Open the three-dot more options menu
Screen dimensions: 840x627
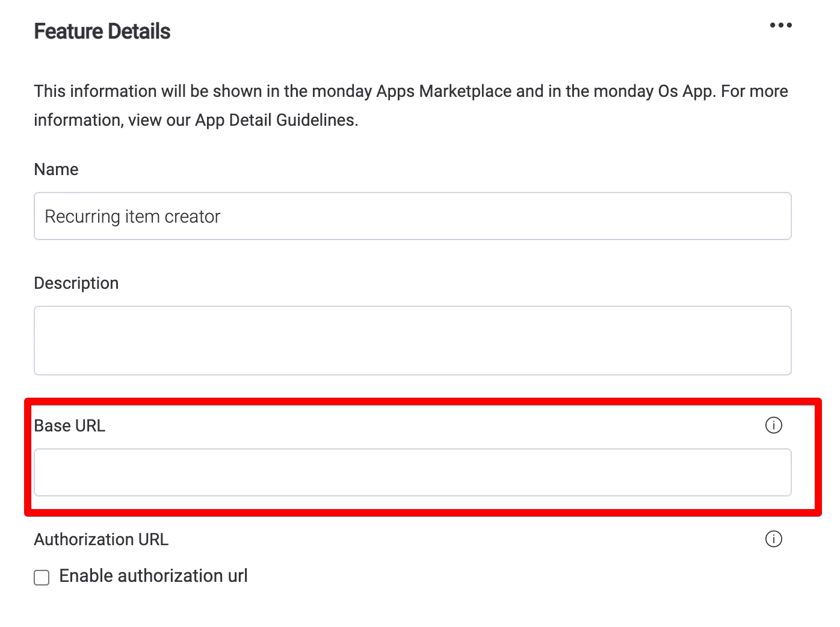point(780,25)
